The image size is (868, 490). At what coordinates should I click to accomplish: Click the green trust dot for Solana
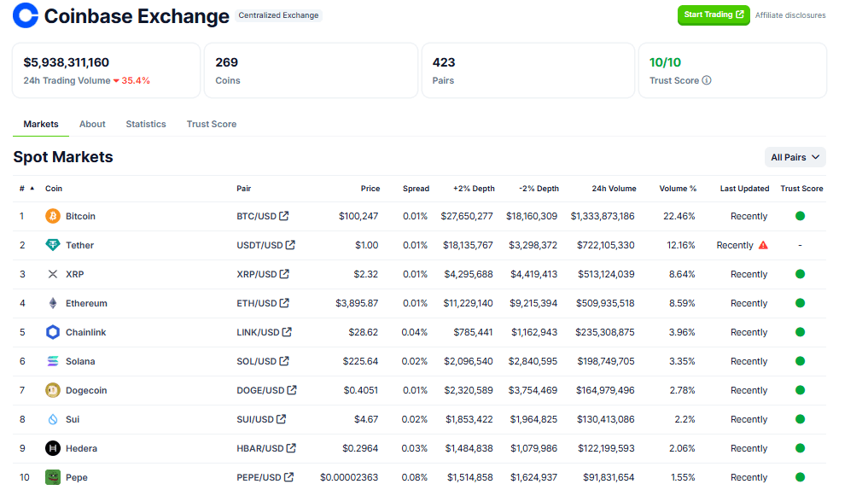coord(800,361)
